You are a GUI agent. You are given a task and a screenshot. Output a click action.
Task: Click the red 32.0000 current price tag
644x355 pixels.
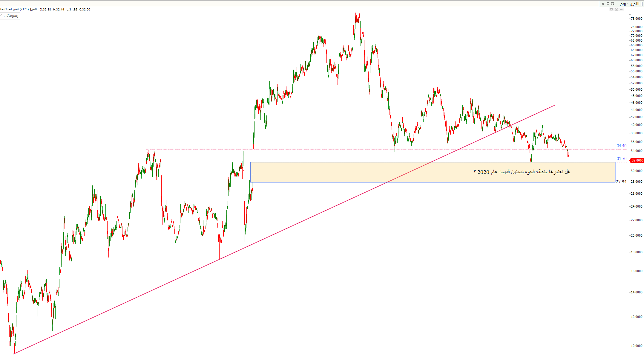point(637,161)
